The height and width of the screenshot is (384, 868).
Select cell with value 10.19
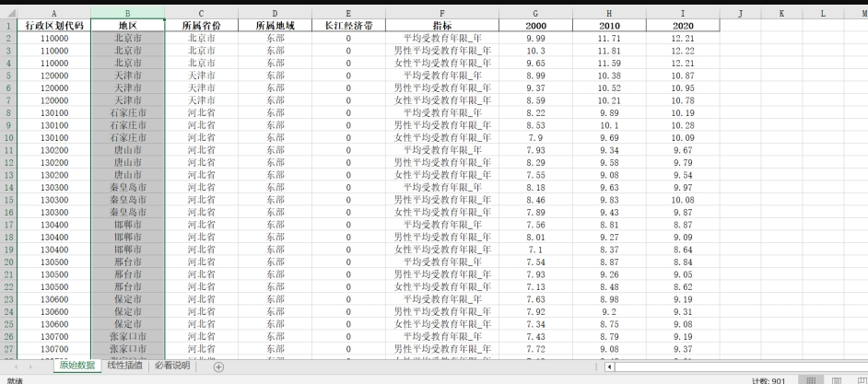(x=683, y=113)
